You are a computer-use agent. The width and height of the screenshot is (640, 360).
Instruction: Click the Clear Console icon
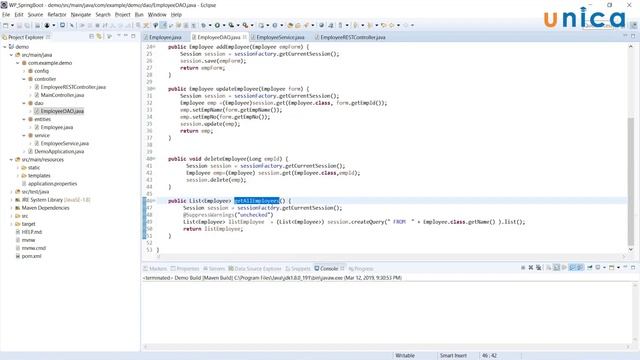[548, 268]
